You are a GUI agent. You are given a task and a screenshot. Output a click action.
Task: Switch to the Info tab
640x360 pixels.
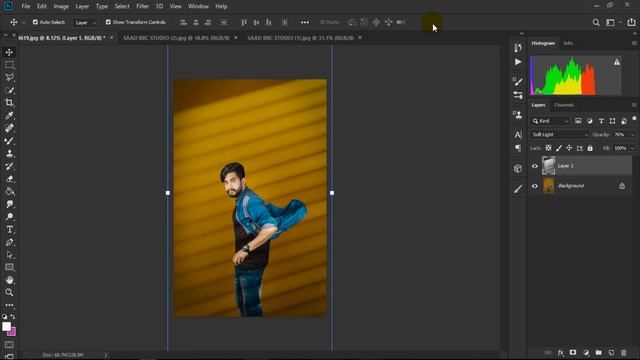coord(568,43)
